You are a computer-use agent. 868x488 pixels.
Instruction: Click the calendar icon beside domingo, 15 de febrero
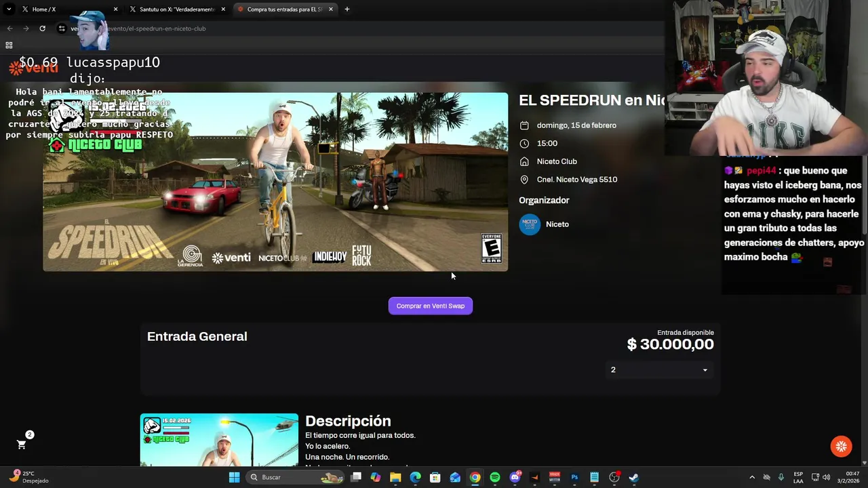pos(524,125)
